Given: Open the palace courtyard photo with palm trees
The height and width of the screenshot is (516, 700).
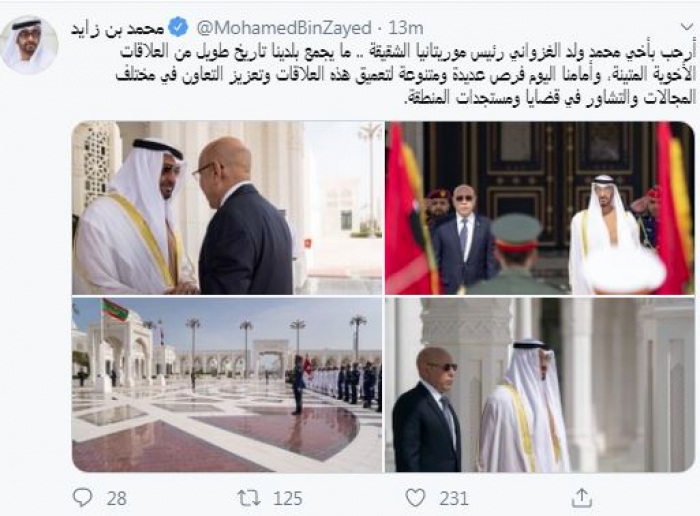Looking at the screenshot, I should point(227,385).
